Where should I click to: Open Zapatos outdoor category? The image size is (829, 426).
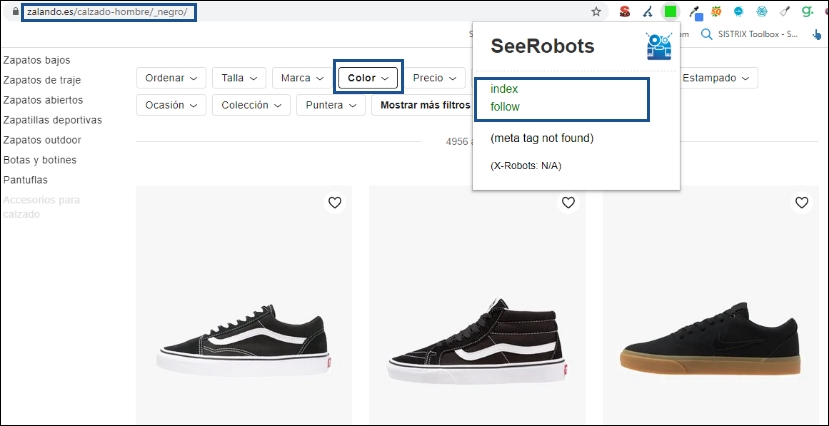(42, 140)
